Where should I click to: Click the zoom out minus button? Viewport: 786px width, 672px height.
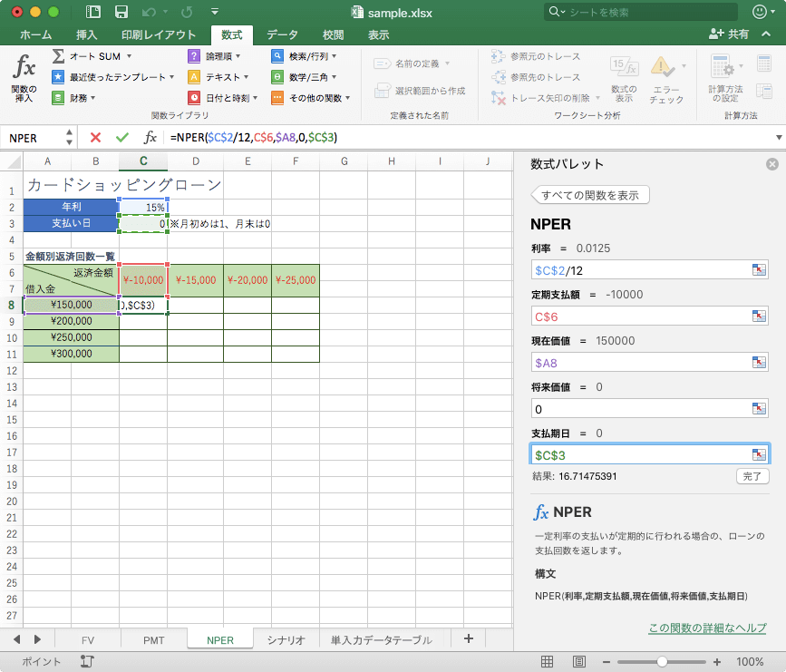pyautogui.click(x=606, y=662)
